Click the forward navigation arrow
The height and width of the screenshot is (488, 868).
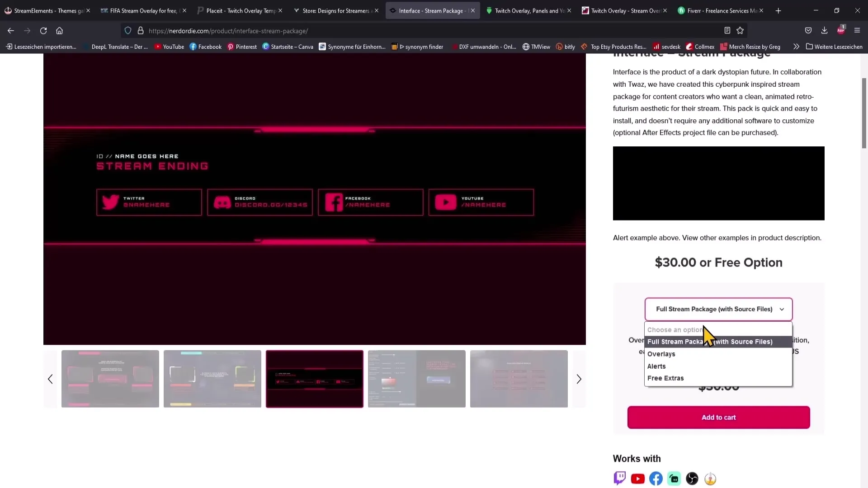pos(27,31)
